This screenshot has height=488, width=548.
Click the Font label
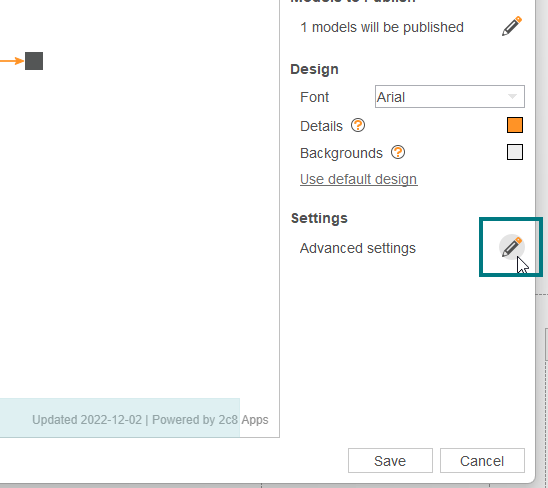(x=314, y=97)
